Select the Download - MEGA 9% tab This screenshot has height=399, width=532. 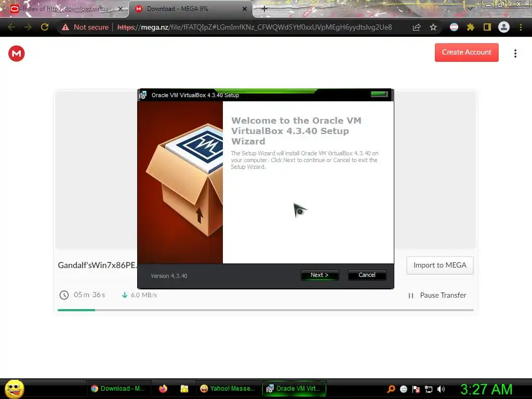coord(190,9)
